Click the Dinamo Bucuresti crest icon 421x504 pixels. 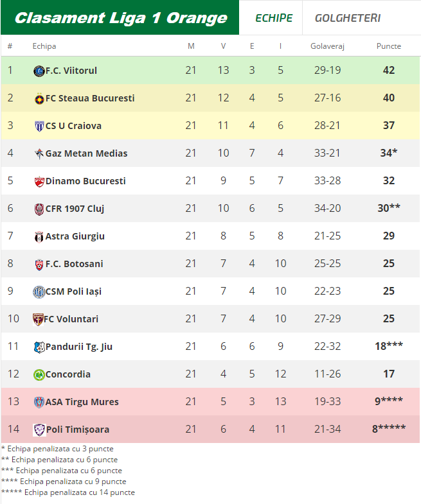(x=39, y=181)
